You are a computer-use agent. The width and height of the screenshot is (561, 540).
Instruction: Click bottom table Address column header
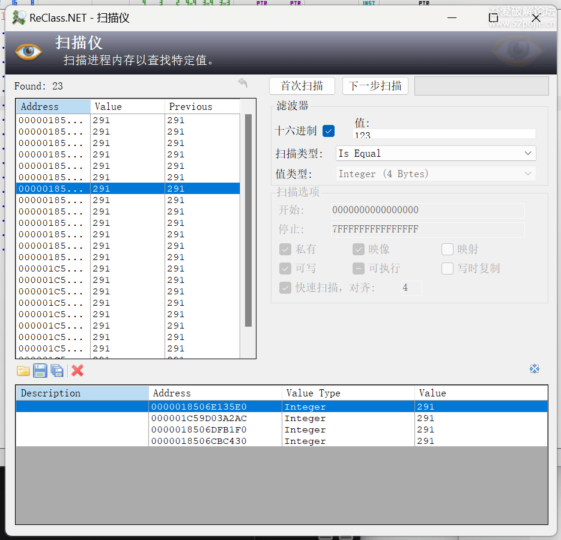(215, 393)
